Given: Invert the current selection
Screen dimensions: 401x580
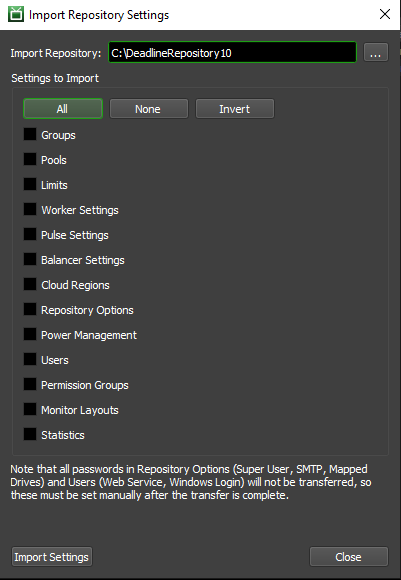Looking at the screenshot, I should (x=235, y=109).
